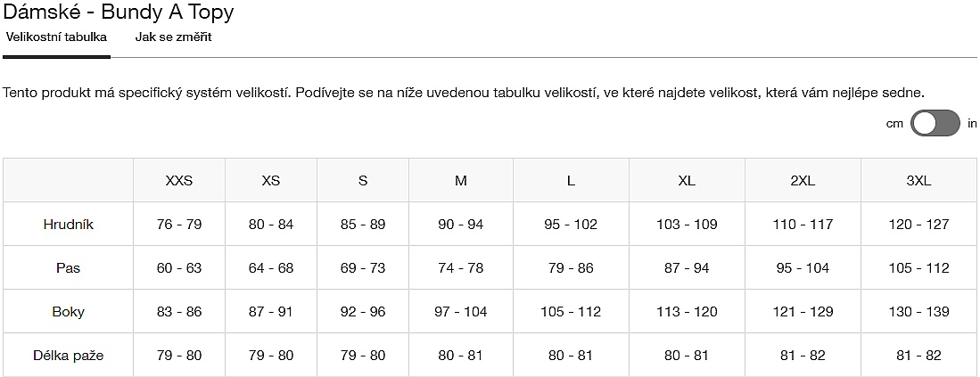Select the 2XL size column header
This screenshot has height=377, width=980.
coord(803,180)
